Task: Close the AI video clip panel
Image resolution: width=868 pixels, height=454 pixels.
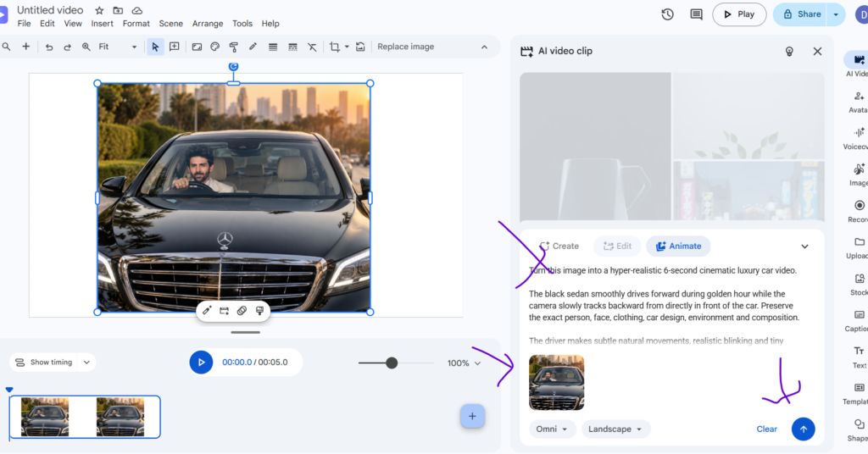Action: [x=818, y=52]
